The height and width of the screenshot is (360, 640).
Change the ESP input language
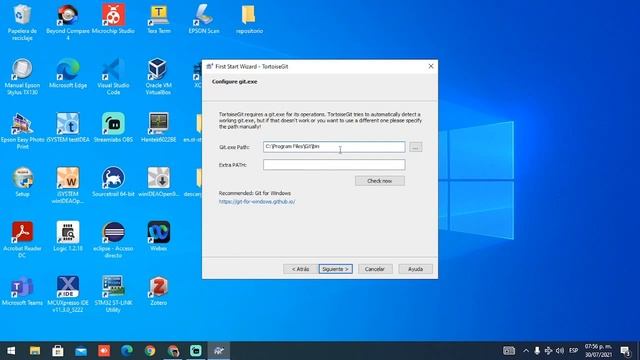(x=573, y=351)
